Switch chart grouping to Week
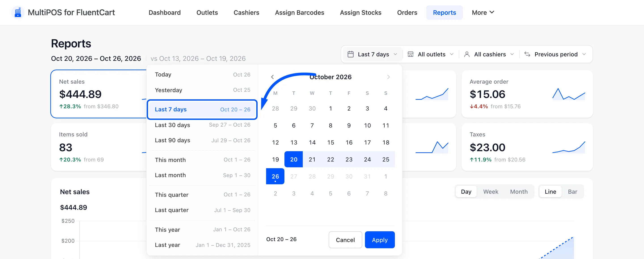This screenshot has height=259, width=644. click(x=491, y=192)
